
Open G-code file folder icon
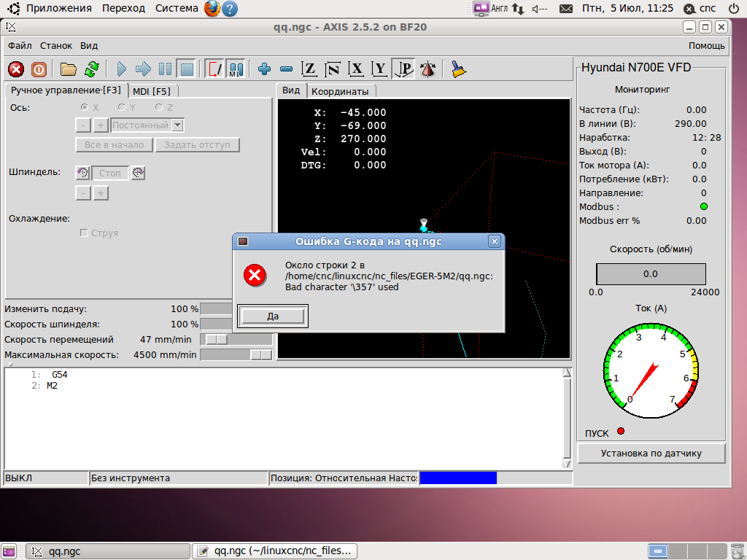click(x=68, y=69)
